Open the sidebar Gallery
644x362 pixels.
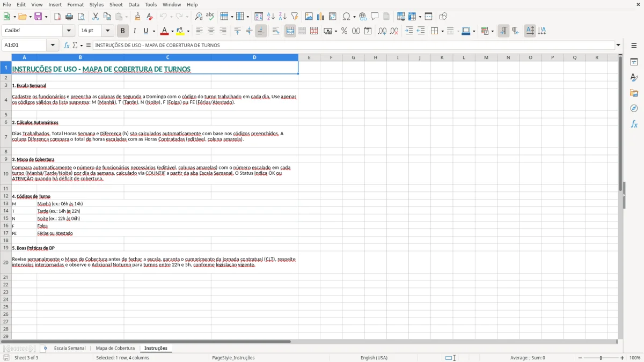tap(634, 93)
